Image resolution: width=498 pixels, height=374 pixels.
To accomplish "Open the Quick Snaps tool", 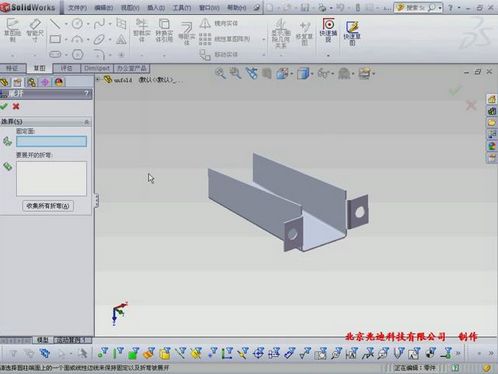I will coord(328,30).
